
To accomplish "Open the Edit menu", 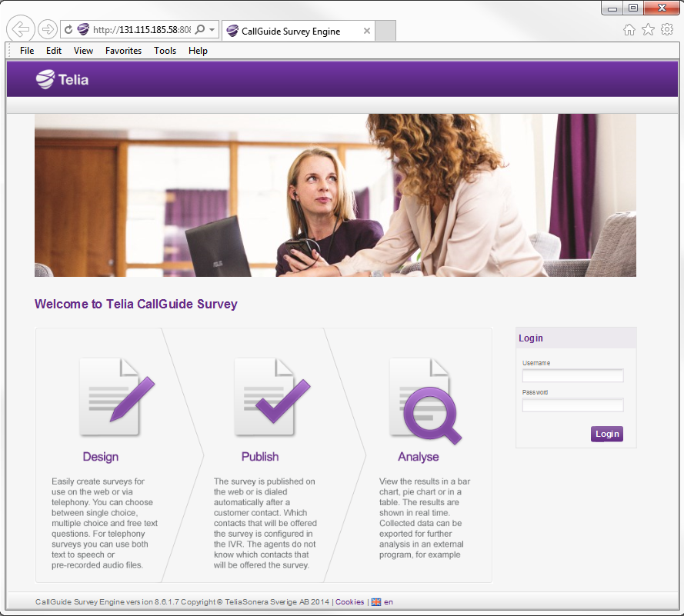I will coord(54,51).
